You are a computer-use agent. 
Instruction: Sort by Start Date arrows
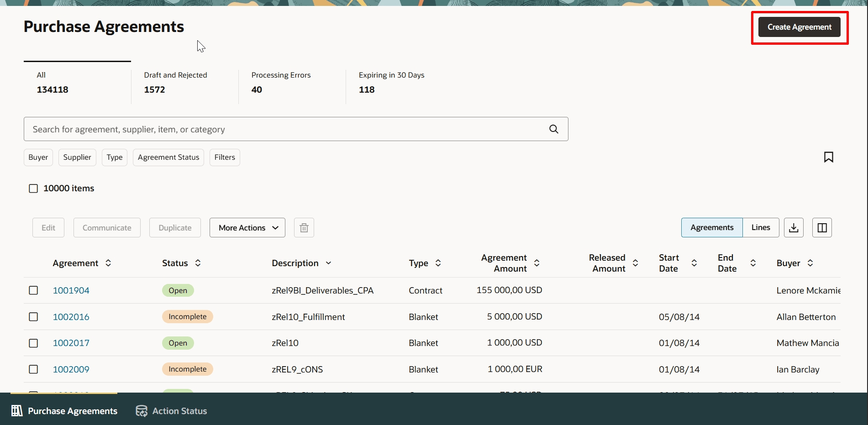[x=694, y=263]
